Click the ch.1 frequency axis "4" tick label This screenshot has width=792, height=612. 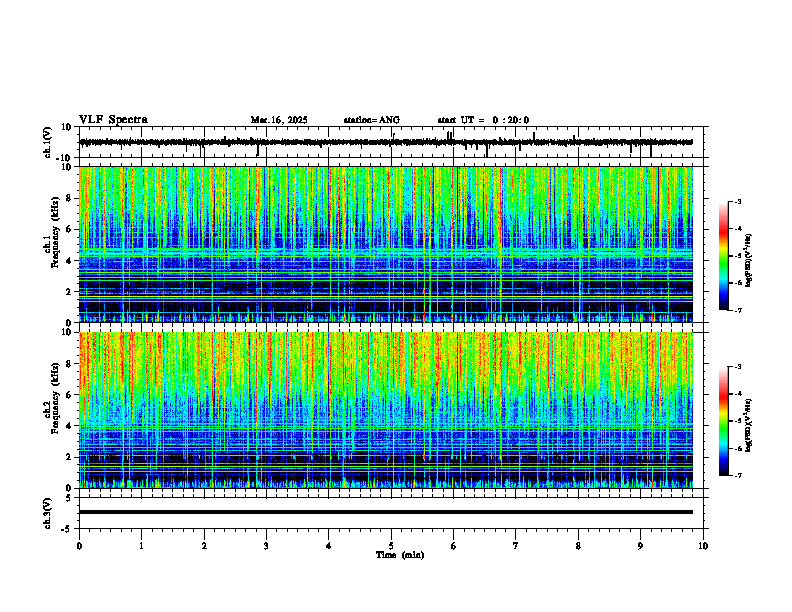coord(70,261)
